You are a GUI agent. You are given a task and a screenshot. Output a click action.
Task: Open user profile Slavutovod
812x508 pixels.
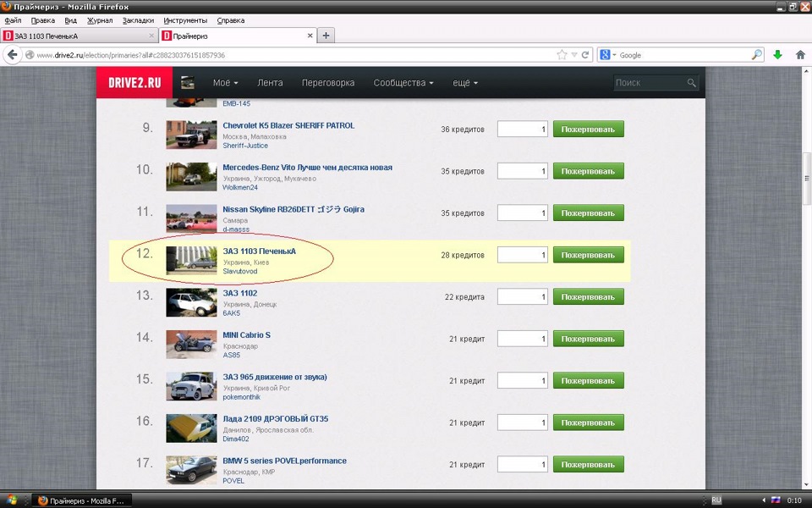pyautogui.click(x=239, y=271)
